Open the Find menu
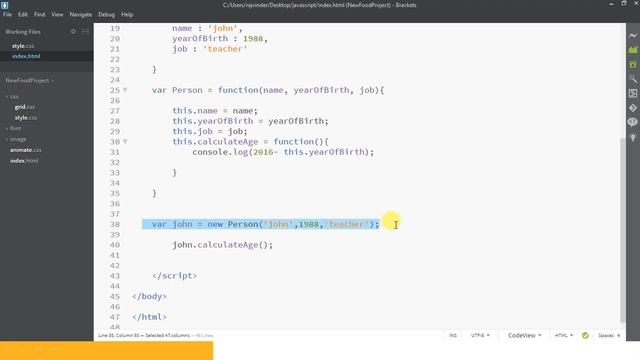640x360 pixels. click(39, 14)
